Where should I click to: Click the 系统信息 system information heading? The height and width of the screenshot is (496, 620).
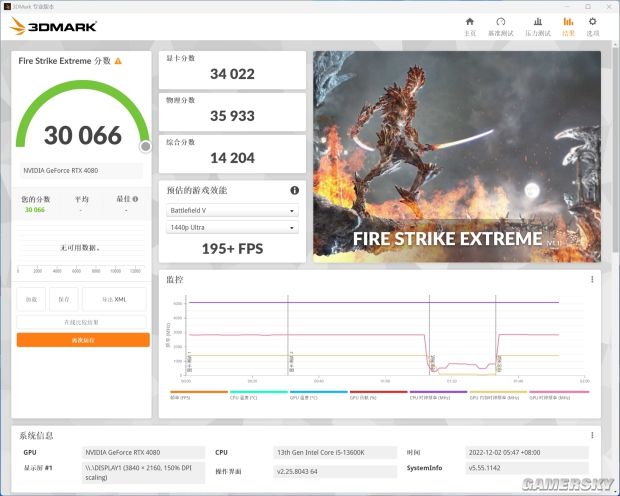click(x=36, y=435)
